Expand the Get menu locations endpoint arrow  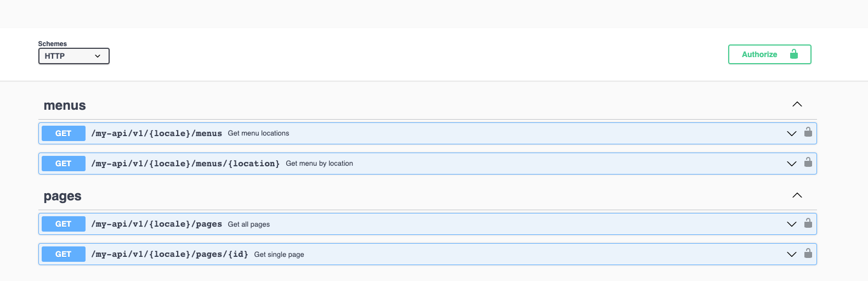pyautogui.click(x=791, y=133)
